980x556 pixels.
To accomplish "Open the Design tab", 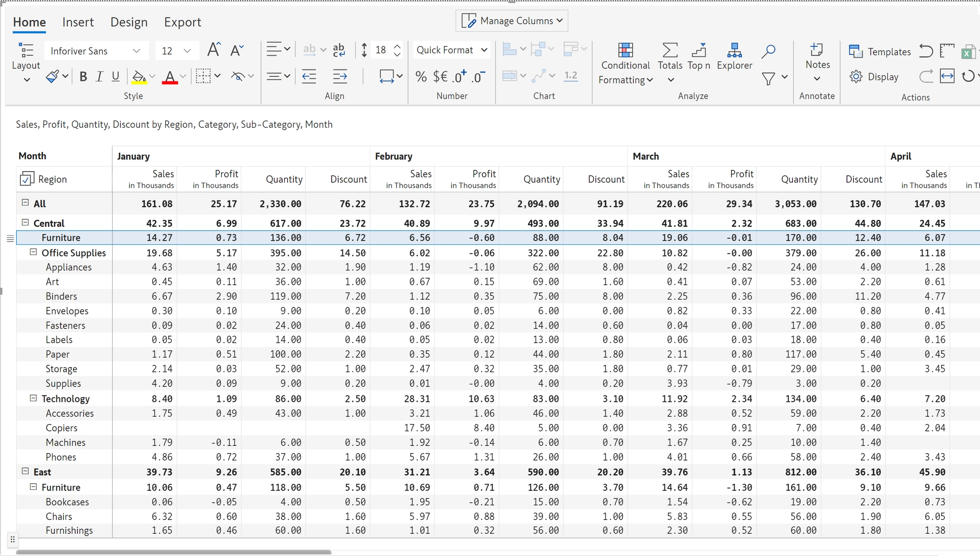I will tap(129, 22).
